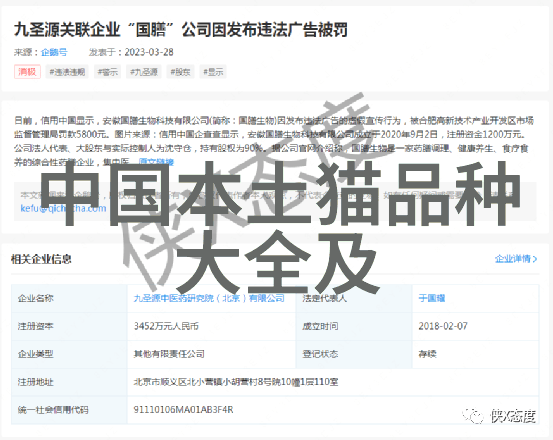Open 九圣源中医药研究院（北京）有限公司 link
The height and width of the screenshot is (440, 553).
coord(209,298)
